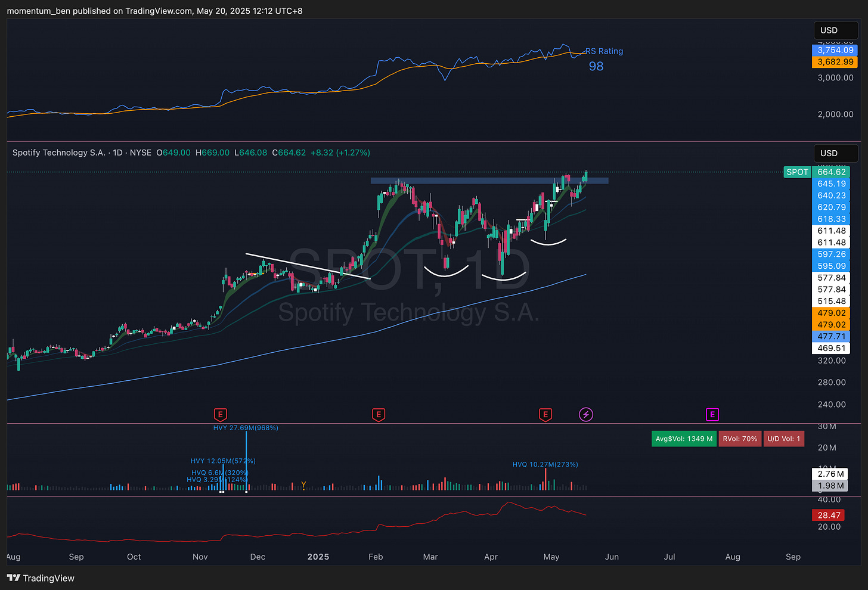The image size is (868, 590).
Task: Click the purple lightning bolt event icon
Action: pyautogui.click(x=586, y=414)
